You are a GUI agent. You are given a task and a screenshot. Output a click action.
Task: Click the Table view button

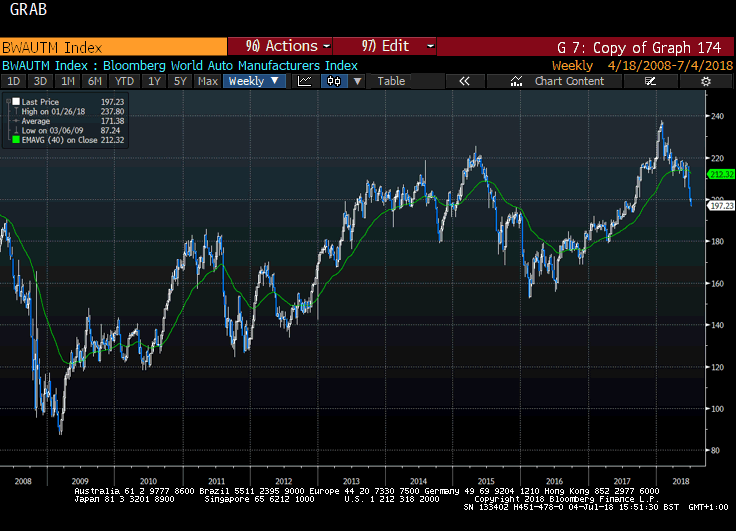coord(391,81)
